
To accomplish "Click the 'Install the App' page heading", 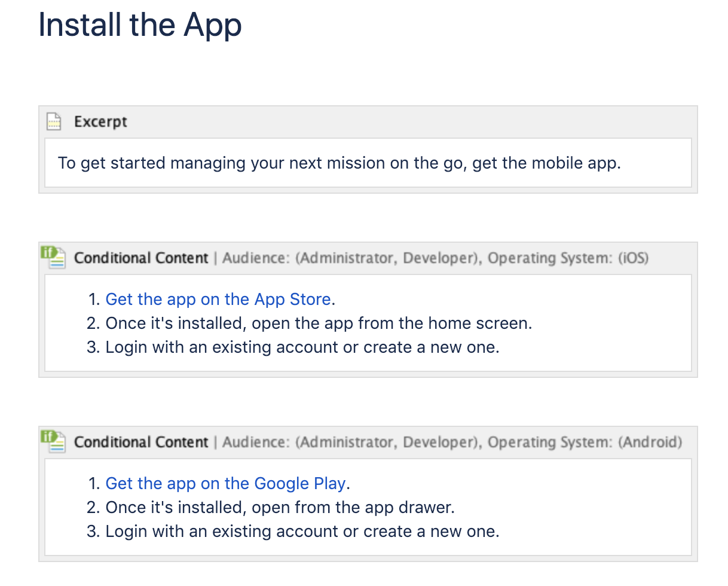I will (140, 26).
